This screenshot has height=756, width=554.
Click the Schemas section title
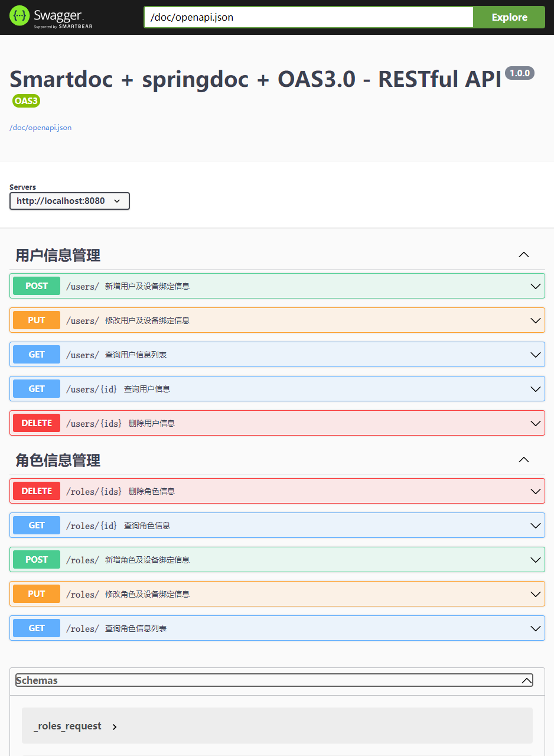[37, 680]
